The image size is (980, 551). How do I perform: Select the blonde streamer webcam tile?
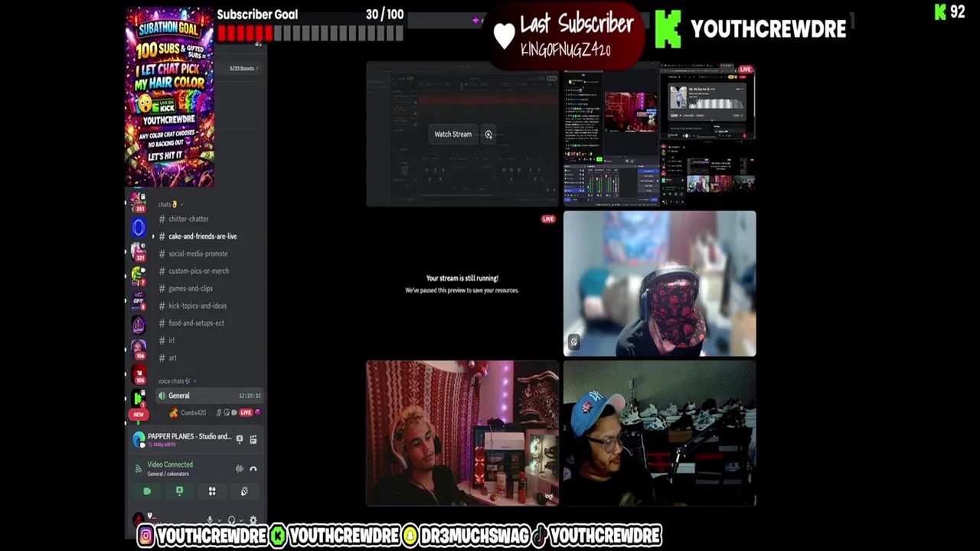coord(462,433)
